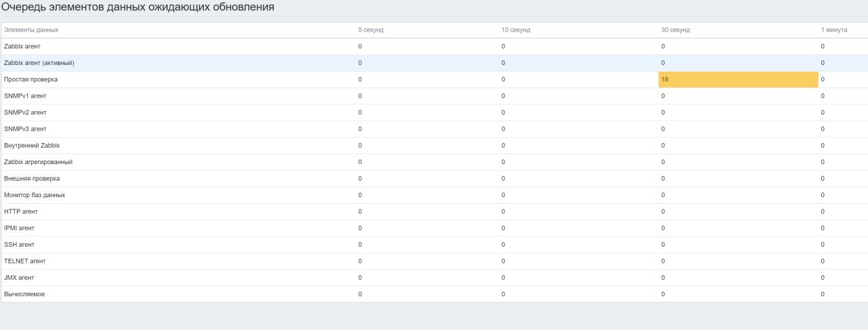Select the 'JMX агент' row label
Viewport: 868px width, 330px height.
pyautogui.click(x=20, y=278)
